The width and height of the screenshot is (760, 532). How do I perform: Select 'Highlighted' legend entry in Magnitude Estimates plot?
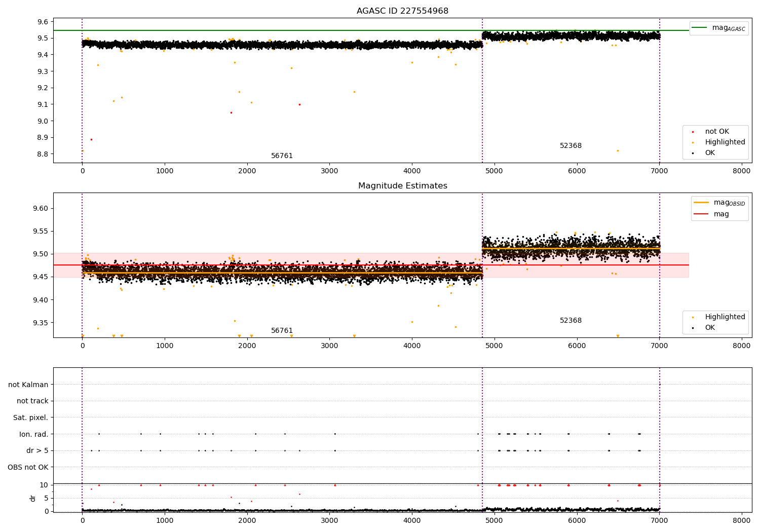point(725,317)
